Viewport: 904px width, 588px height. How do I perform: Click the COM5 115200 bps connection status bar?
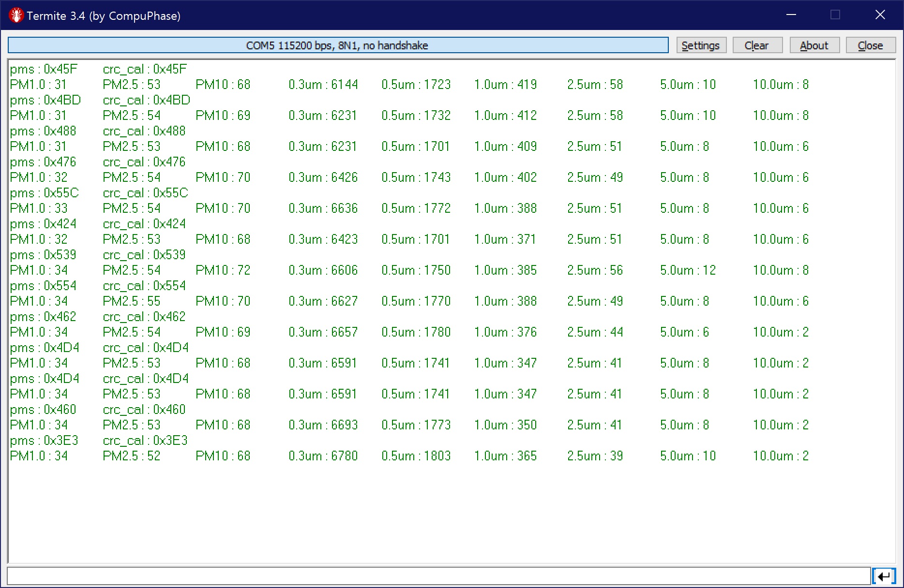[338, 45]
